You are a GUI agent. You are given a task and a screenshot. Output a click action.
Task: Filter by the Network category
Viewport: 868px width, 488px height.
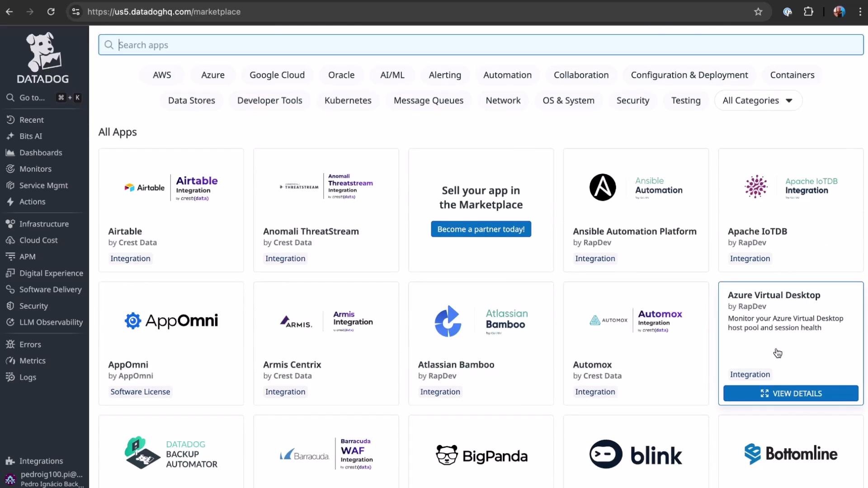click(x=503, y=100)
